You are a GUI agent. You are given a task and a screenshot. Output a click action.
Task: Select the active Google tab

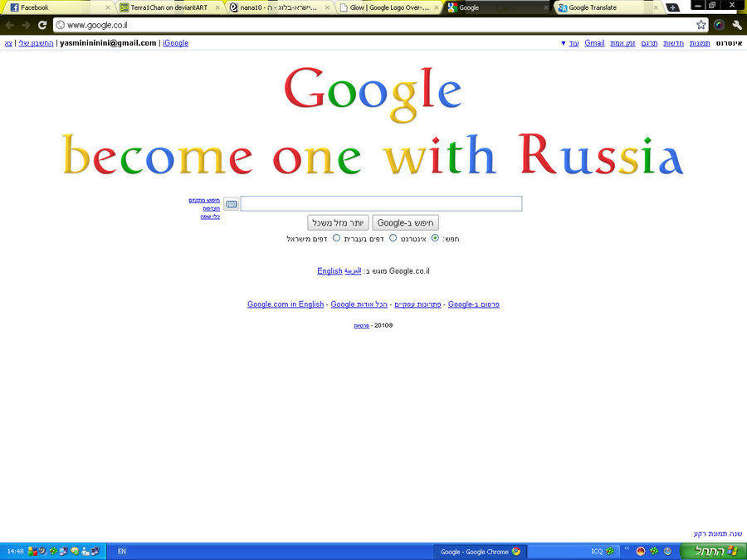pyautogui.click(x=497, y=7)
